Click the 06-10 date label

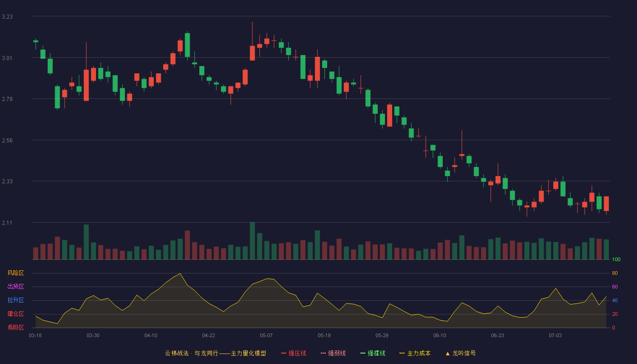pos(440,335)
